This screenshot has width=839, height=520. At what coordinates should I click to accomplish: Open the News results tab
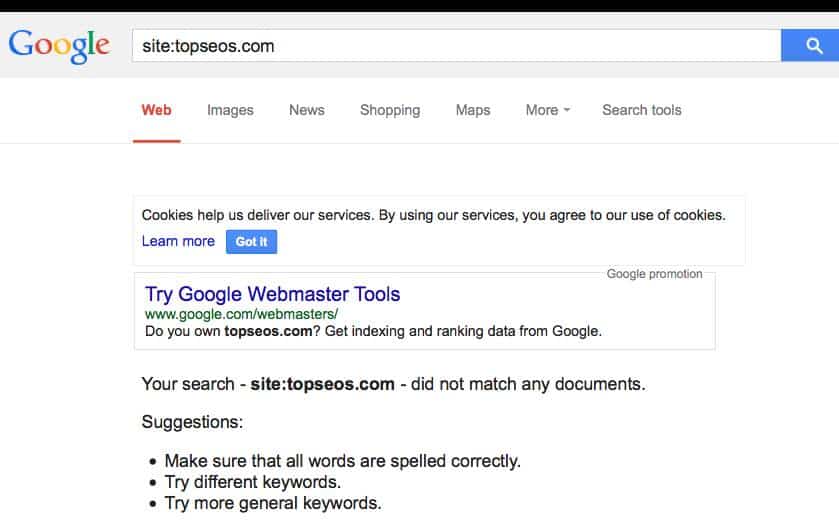[x=307, y=110]
